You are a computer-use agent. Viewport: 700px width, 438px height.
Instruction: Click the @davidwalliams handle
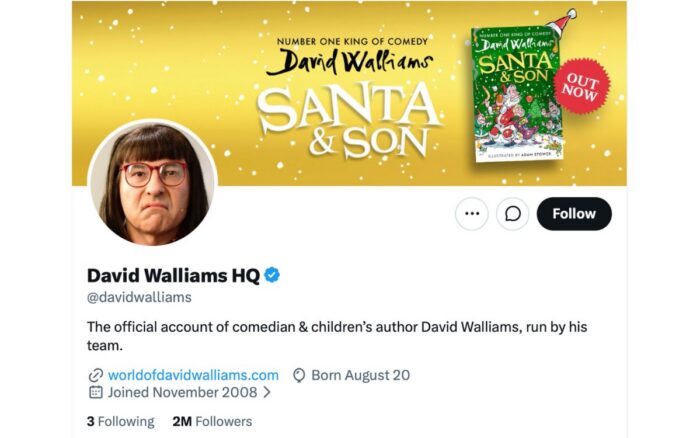pos(139,297)
